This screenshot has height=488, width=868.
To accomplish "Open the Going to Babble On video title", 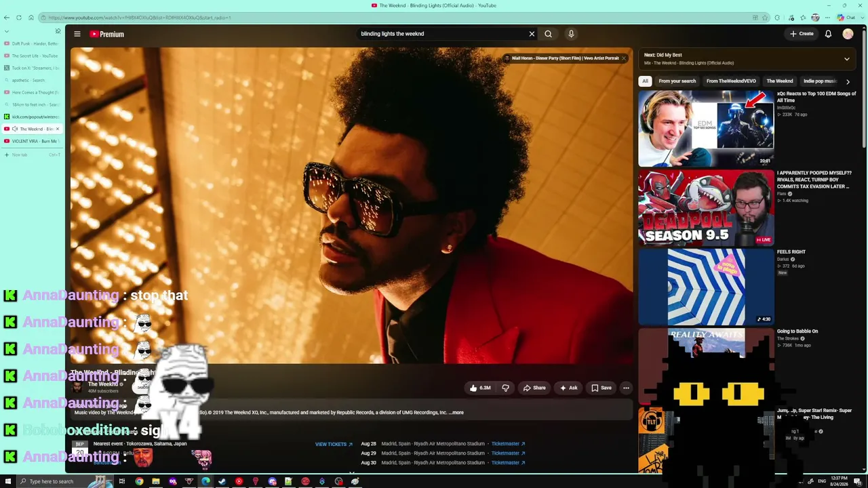I will (797, 331).
